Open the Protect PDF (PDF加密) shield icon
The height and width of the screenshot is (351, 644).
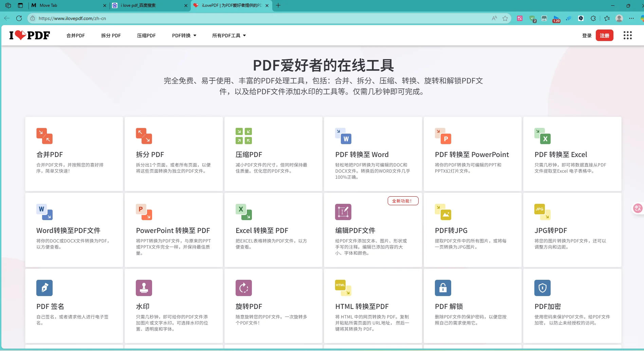pyautogui.click(x=542, y=288)
